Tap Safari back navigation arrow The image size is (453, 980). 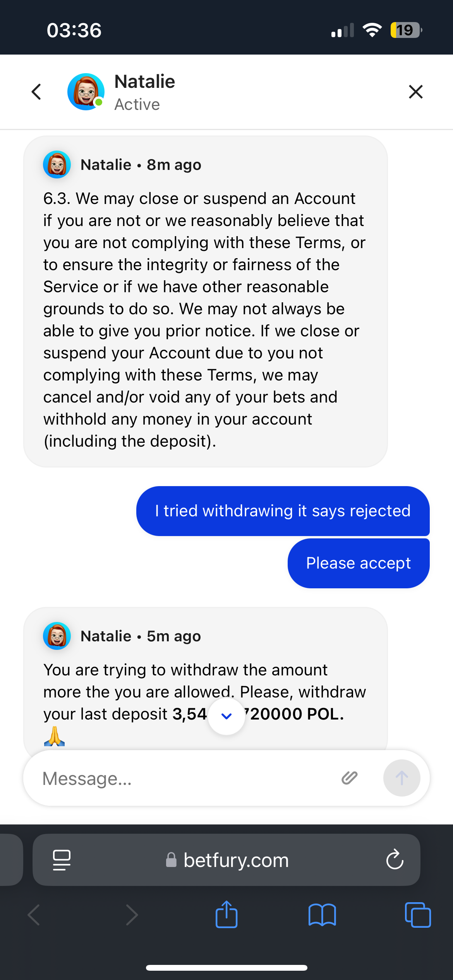tap(34, 915)
